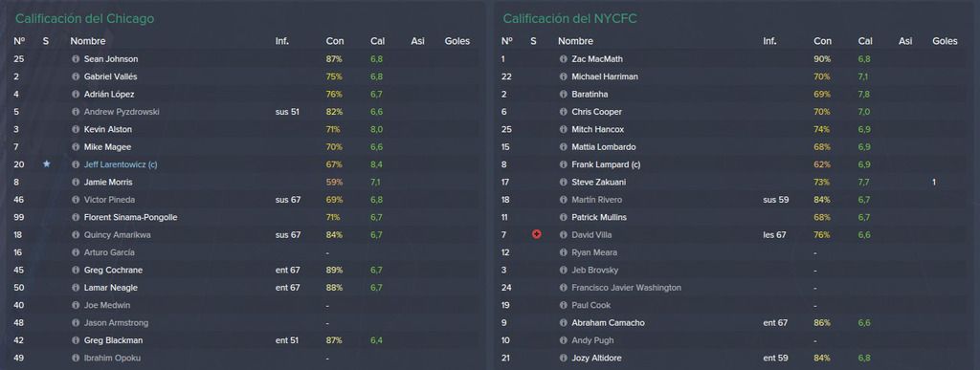This screenshot has width=980, height=370.
Task: Open Frank Lampard player profile
Action: coord(606,164)
